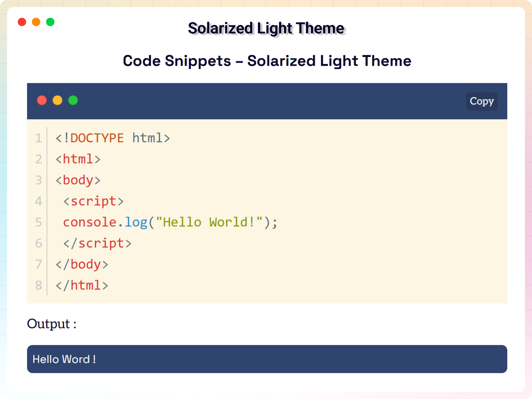This screenshot has width=532, height=399.
Task: Click the green window maximize dot
Action: coord(50,22)
